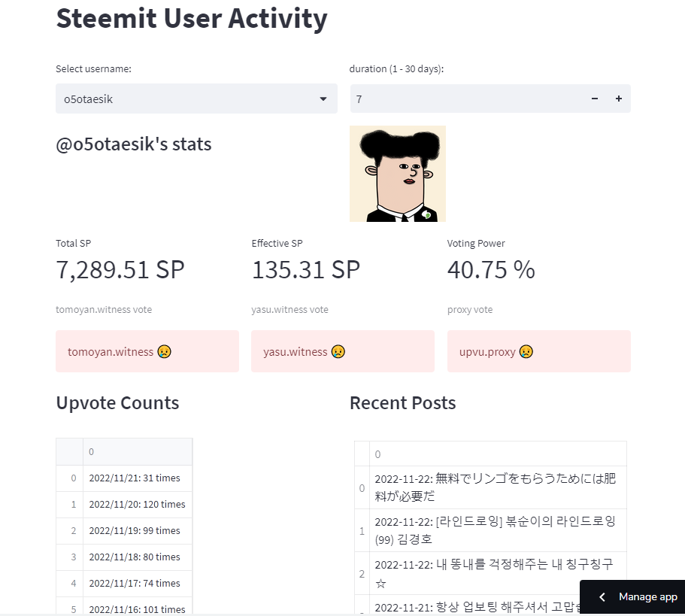Click the yasu.witness vote caption

(289, 310)
